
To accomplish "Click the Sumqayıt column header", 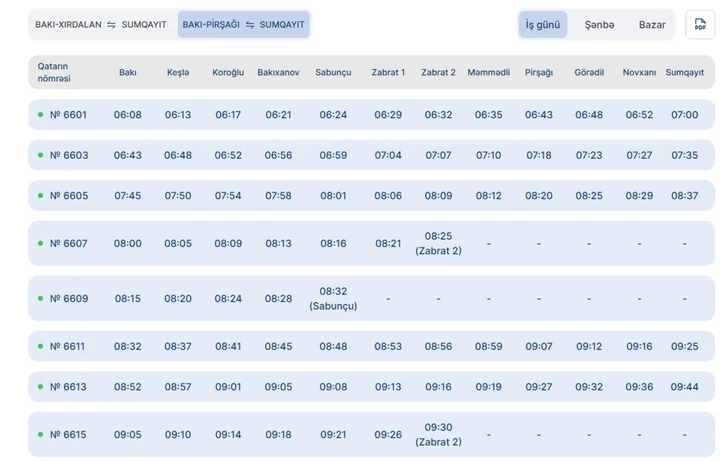I will click(684, 72).
